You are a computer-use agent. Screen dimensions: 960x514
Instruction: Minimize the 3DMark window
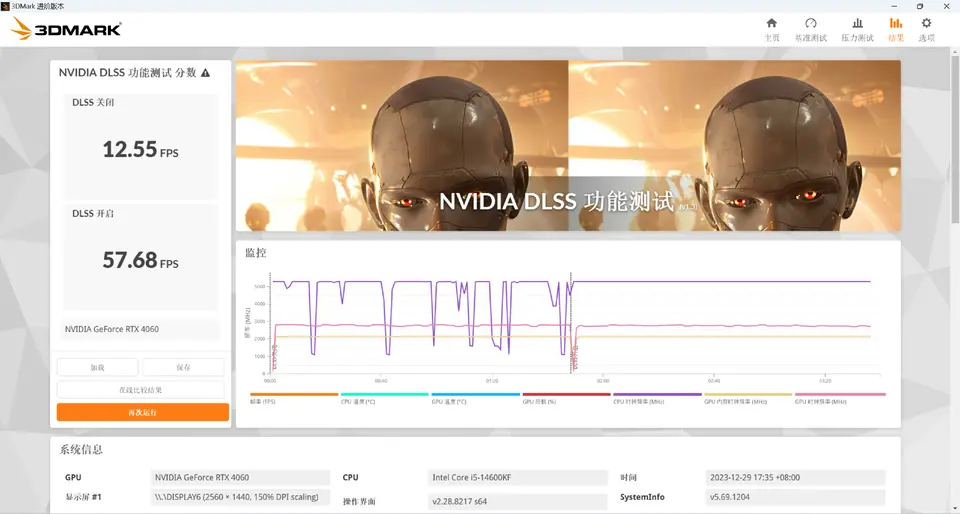pyautogui.click(x=892, y=6)
